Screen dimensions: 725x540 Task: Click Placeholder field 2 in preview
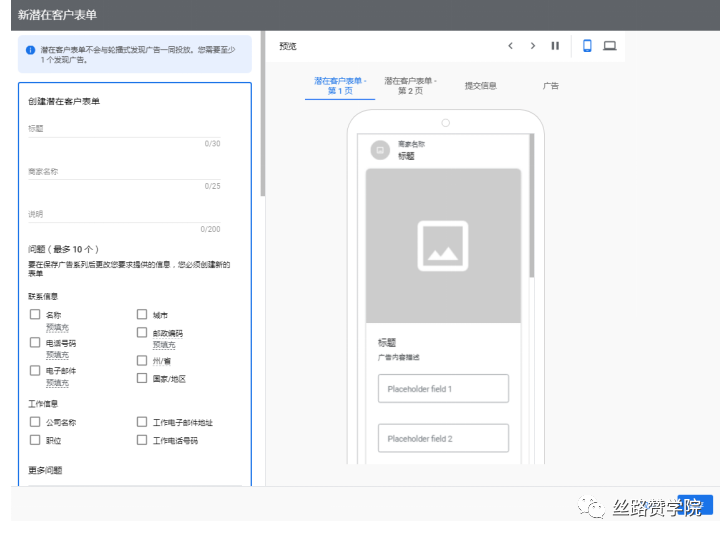point(443,438)
